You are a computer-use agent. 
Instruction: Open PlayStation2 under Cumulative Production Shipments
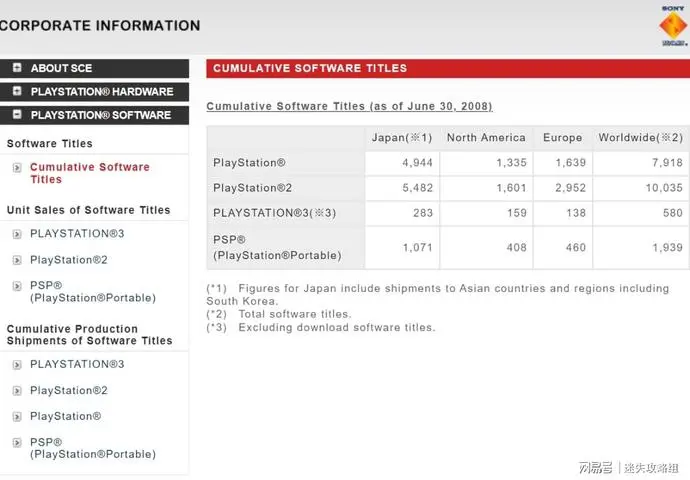pyautogui.click(x=69, y=390)
